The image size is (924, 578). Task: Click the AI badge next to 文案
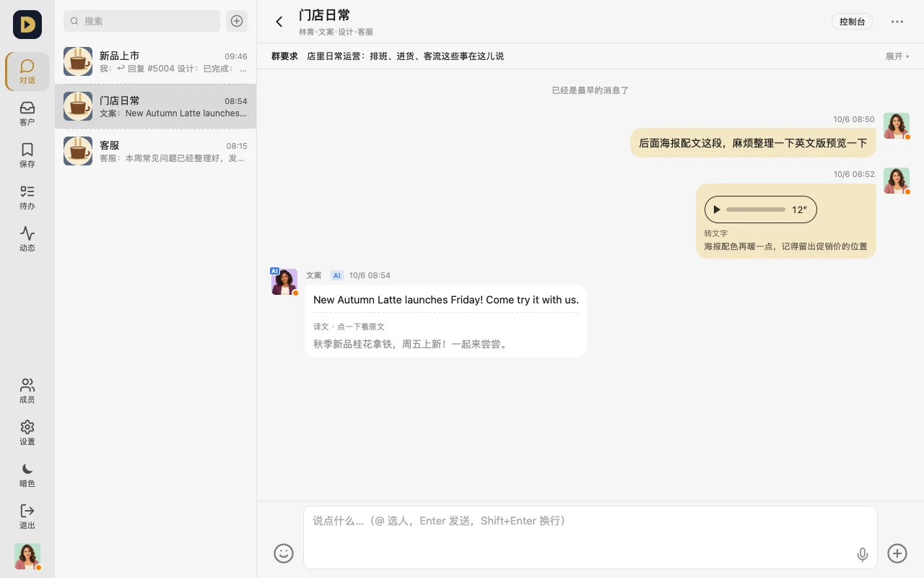(336, 275)
